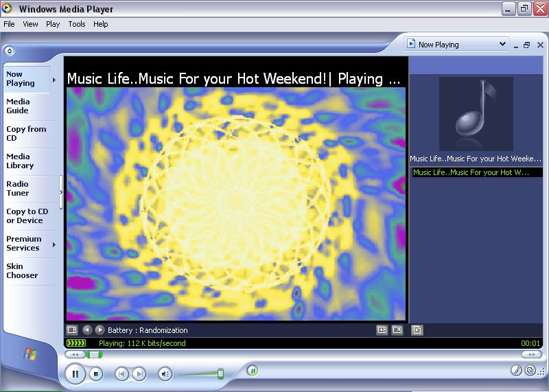
Task: Click the Playing: 112 K bits/second status
Action: (142, 343)
